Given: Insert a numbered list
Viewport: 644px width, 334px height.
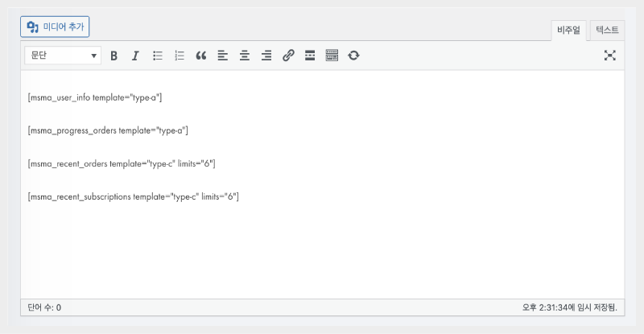Looking at the screenshot, I should (x=180, y=56).
